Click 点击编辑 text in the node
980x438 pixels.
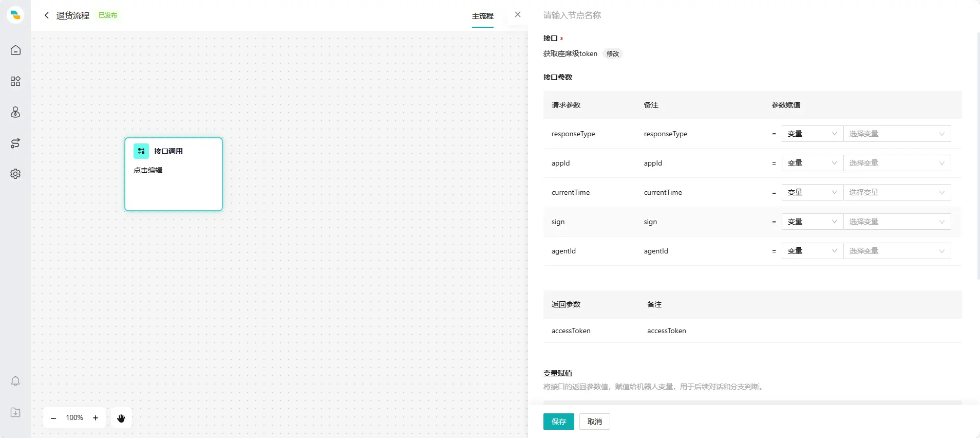(148, 170)
